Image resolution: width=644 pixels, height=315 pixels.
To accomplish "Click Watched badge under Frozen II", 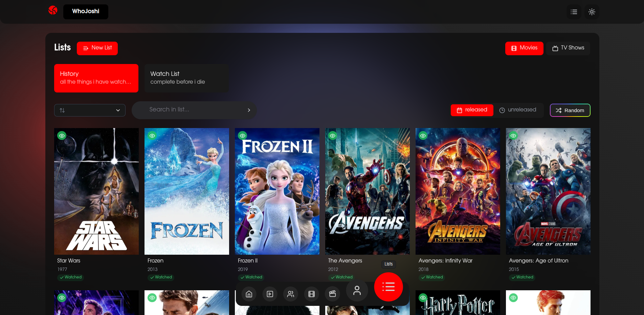I will point(251,277).
